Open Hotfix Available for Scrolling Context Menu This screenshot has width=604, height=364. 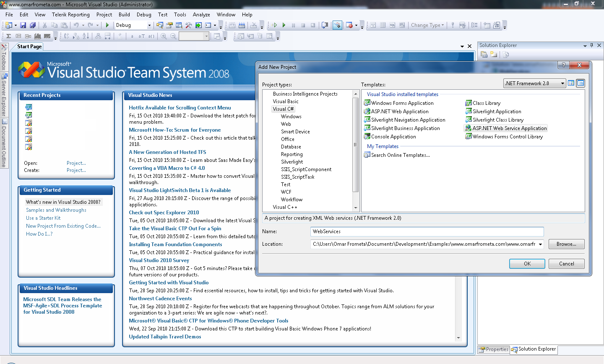tap(180, 108)
